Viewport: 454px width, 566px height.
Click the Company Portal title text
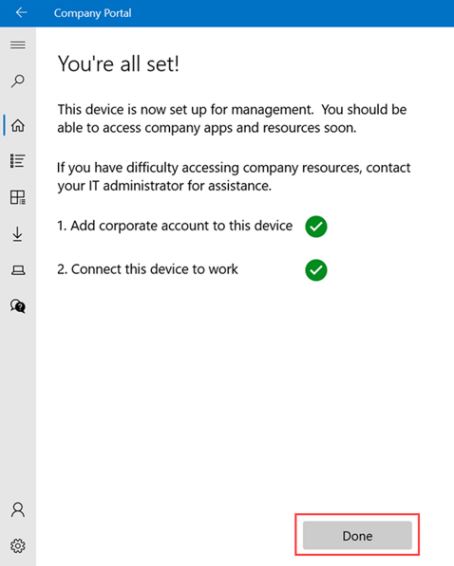(92, 13)
